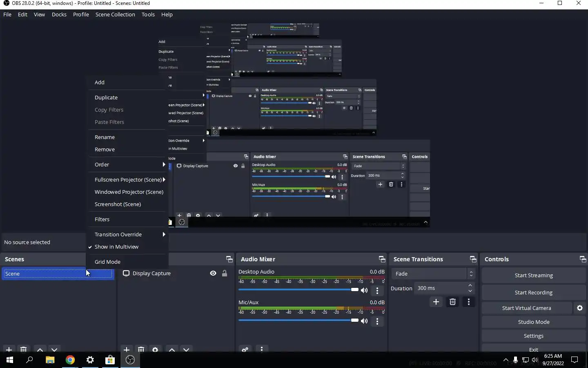Viewport: 588px width, 368px height.
Task: Add a scene transition with plus icon
Action: (x=436, y=302)
